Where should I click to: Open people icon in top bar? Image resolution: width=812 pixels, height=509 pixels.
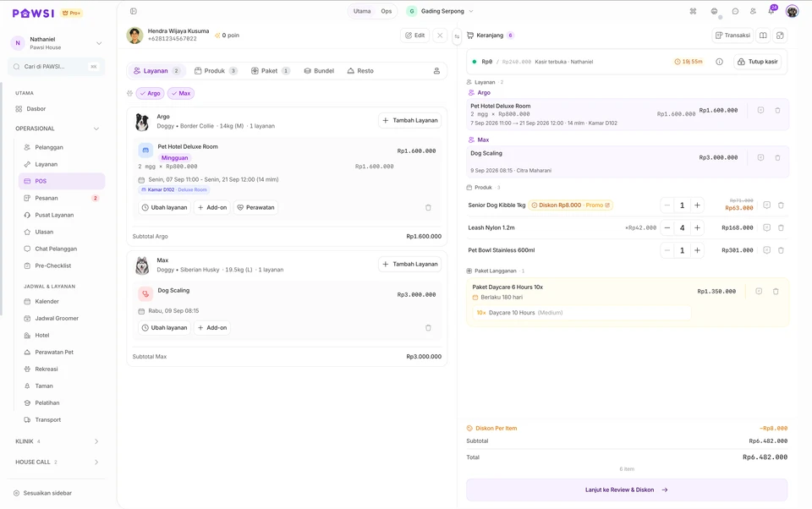753,11
